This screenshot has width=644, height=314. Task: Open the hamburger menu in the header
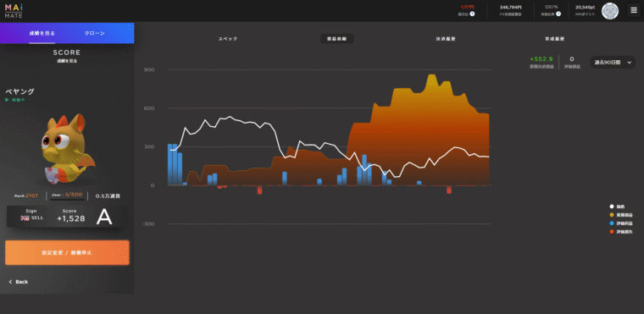pyautogui.click(x=633, y=10)
